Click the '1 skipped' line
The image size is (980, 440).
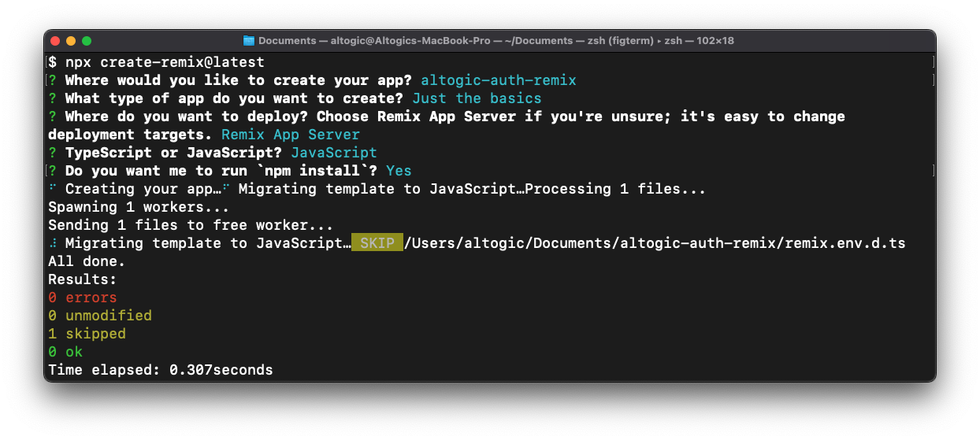87,334
